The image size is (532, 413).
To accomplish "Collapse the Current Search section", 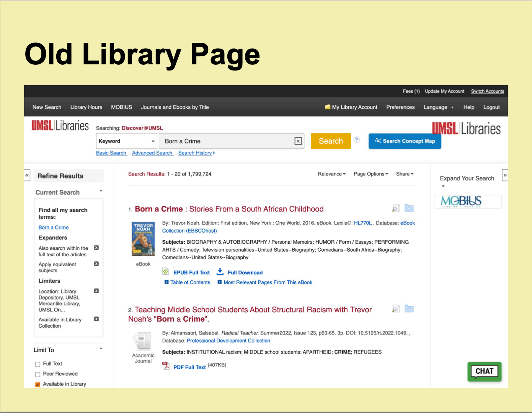I will click(x=101, y=191).
